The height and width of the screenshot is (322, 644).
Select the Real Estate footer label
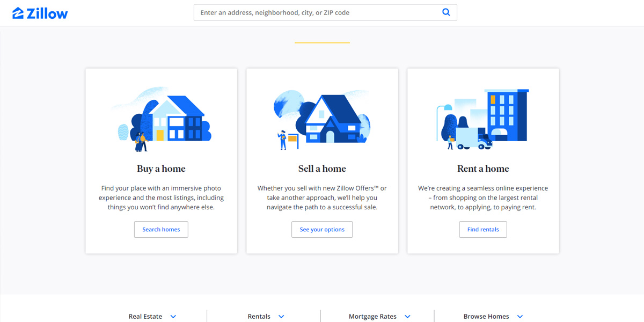click(145, 317)
